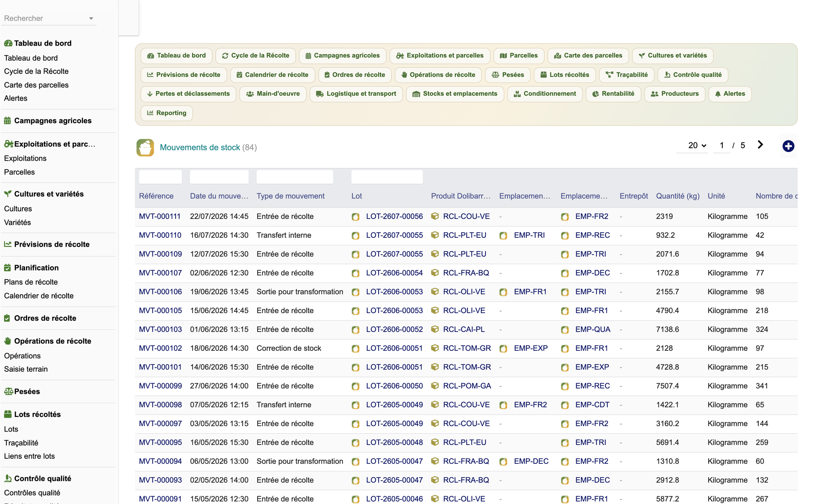815x504 pixels.
Task: Open the Alertes tab in top bar
Action: (x=730, y=94)
